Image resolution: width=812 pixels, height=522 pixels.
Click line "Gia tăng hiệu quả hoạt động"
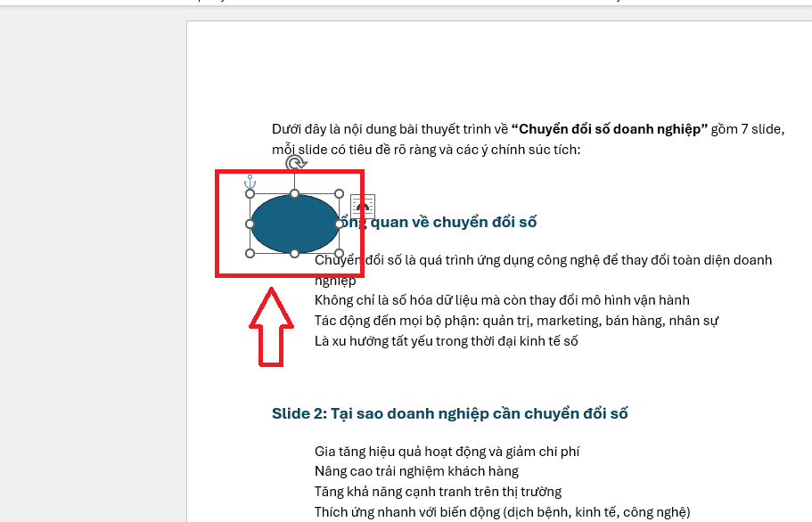[x=447, y=452]
